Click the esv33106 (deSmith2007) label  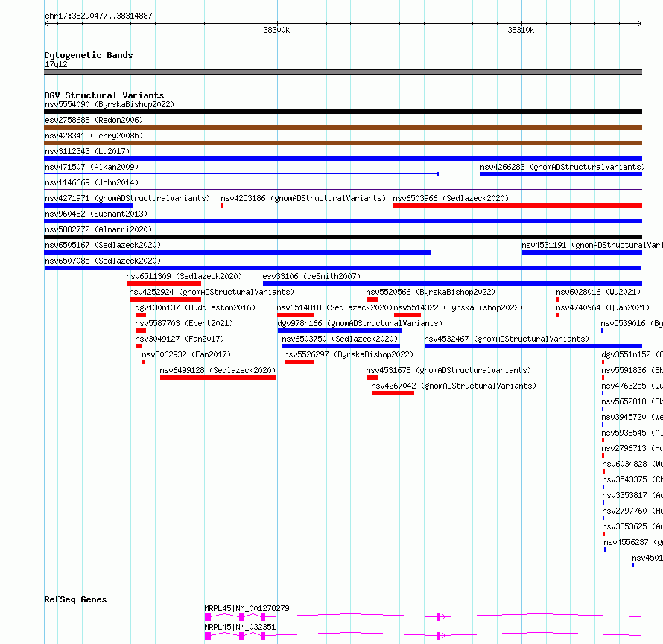(311, 276)
